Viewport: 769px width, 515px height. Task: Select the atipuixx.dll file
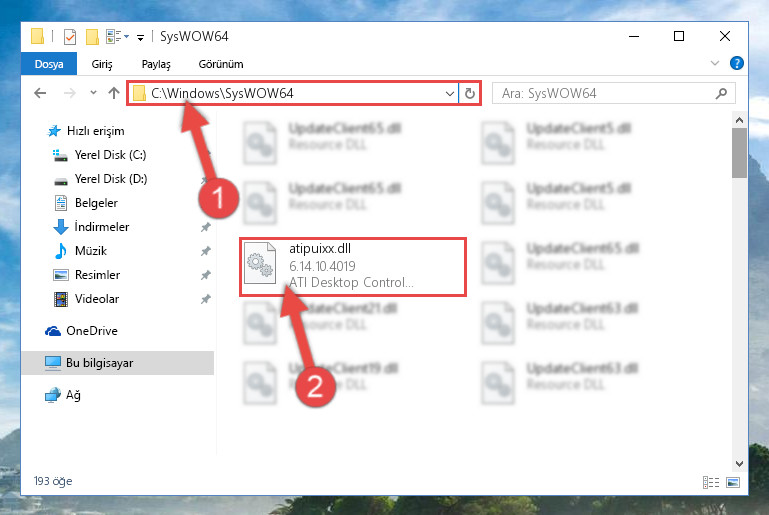click(353, 267)
